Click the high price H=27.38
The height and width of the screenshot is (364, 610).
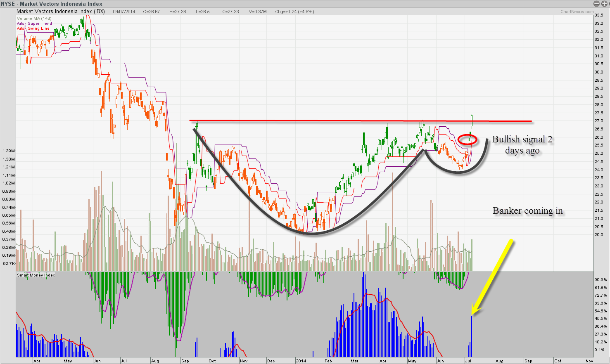point(178,12)
